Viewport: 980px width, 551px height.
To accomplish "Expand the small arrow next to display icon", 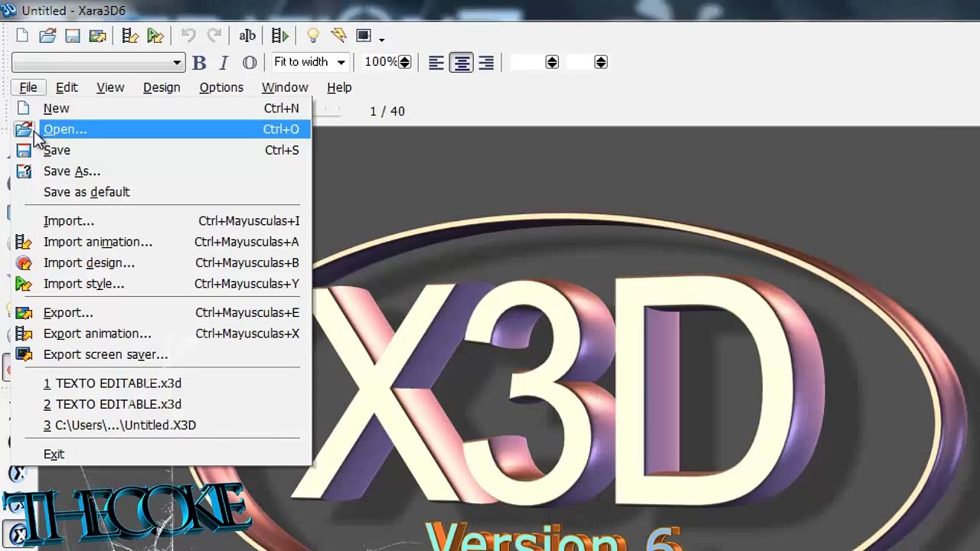I will (381, 38).
